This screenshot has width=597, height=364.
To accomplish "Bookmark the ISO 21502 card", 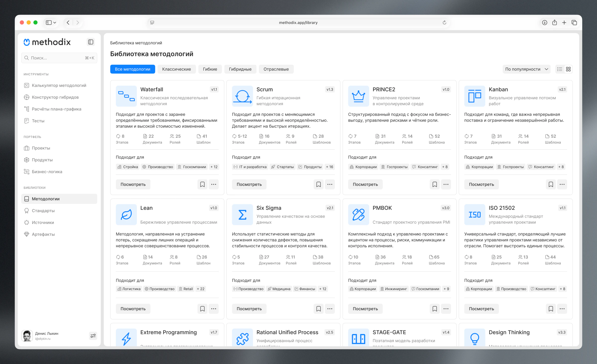I will click(x=551, y=309).
